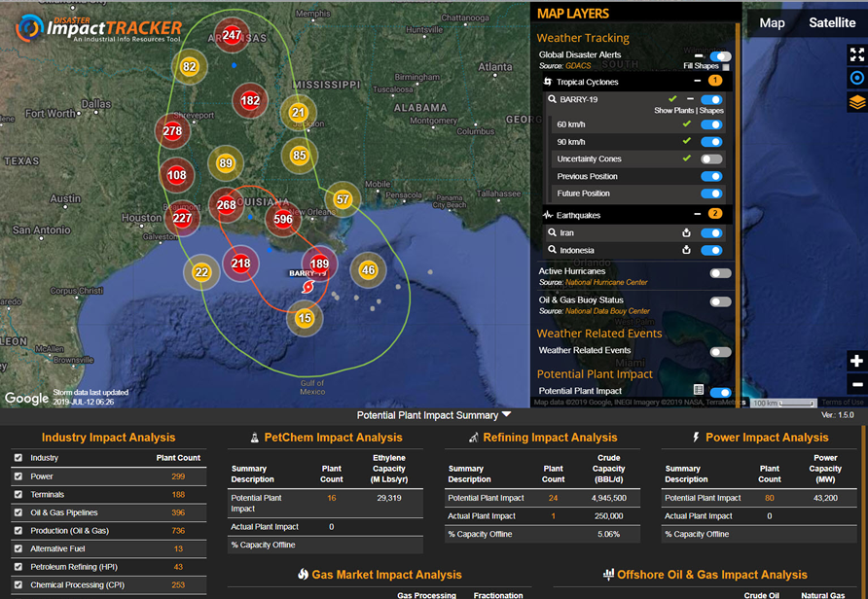The width and height of the screenshot is (868, 599).
Task: Zoom out the map with minus button
Action: [x=857, y=384]
